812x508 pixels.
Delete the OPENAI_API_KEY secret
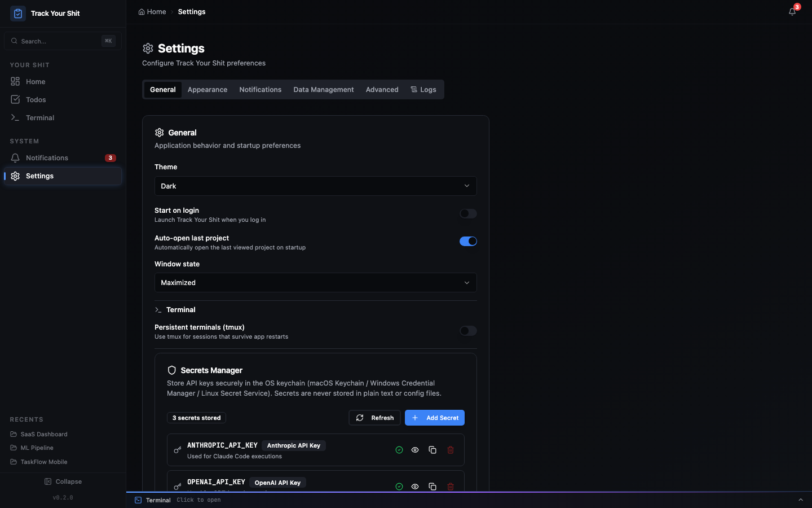click(x=450, y=487)
